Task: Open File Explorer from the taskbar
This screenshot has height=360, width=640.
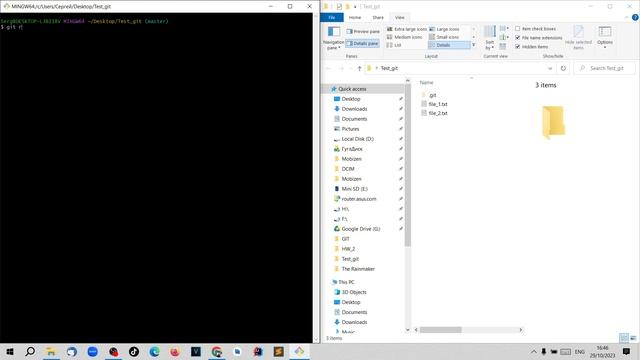Action: [x=51, y=351]
